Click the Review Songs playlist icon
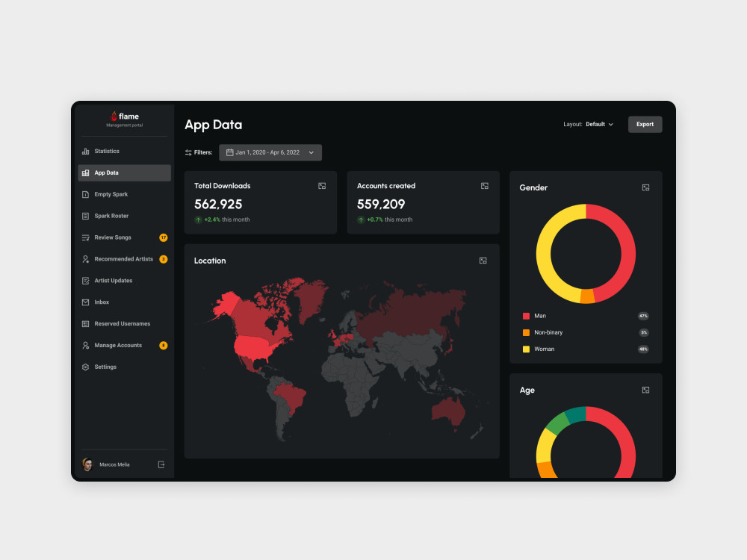Screen dimensions: 747x560 click(x=85, y=237)
